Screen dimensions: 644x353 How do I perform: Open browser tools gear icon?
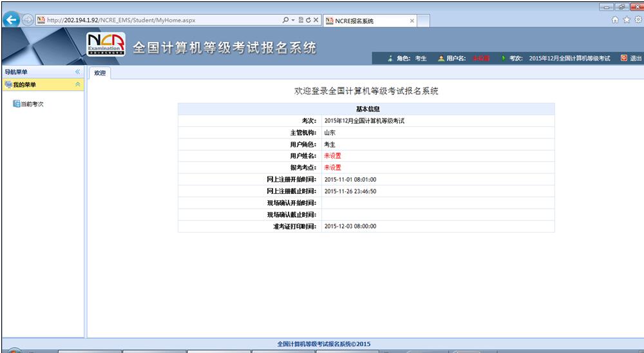638,20
